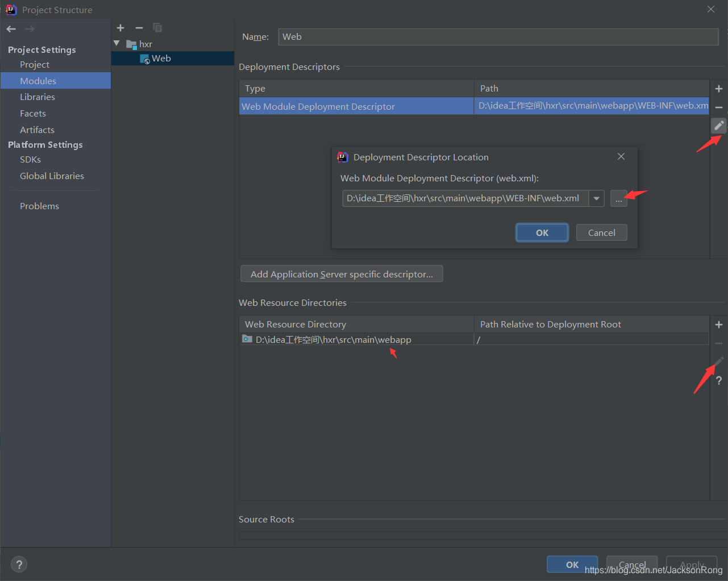Open Libraries settings page

pos(38,97)
